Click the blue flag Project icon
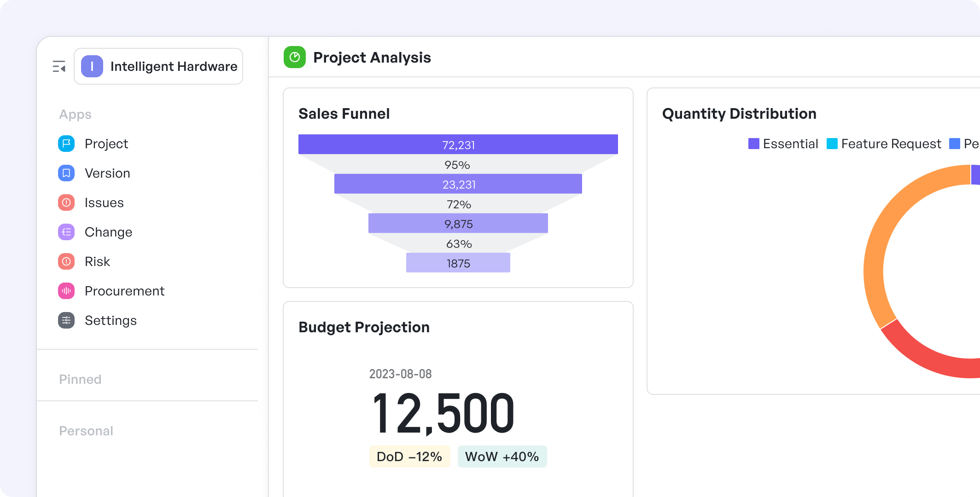The height and width of the screenshot is (497, 980). pyautogui.click(x=66, y=144)
